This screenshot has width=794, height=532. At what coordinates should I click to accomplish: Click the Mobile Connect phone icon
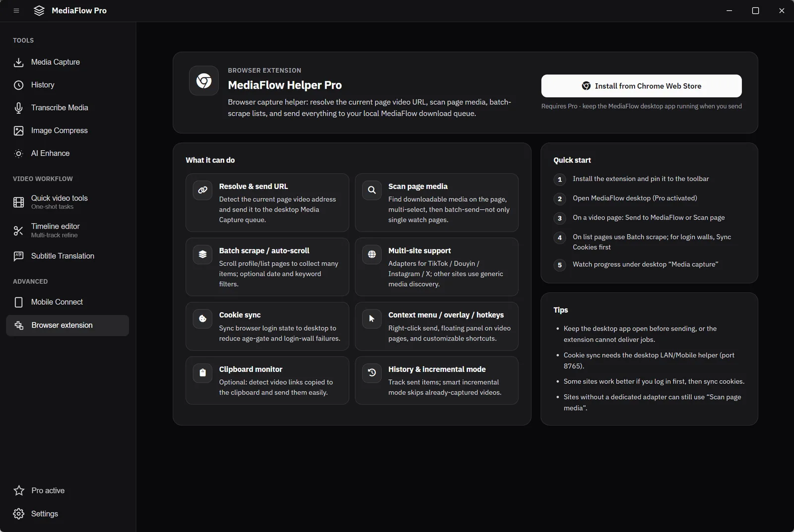pos(19,302)
